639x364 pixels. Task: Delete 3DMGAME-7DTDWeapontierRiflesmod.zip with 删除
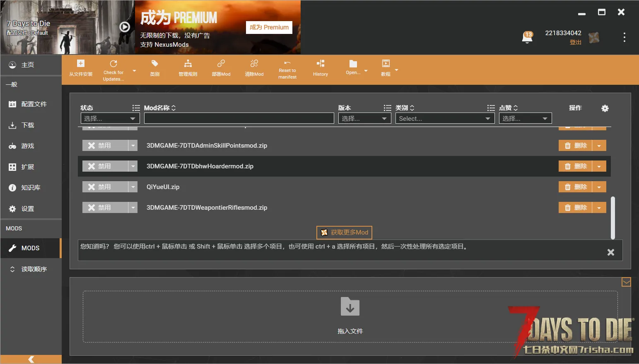coord(576,208)
